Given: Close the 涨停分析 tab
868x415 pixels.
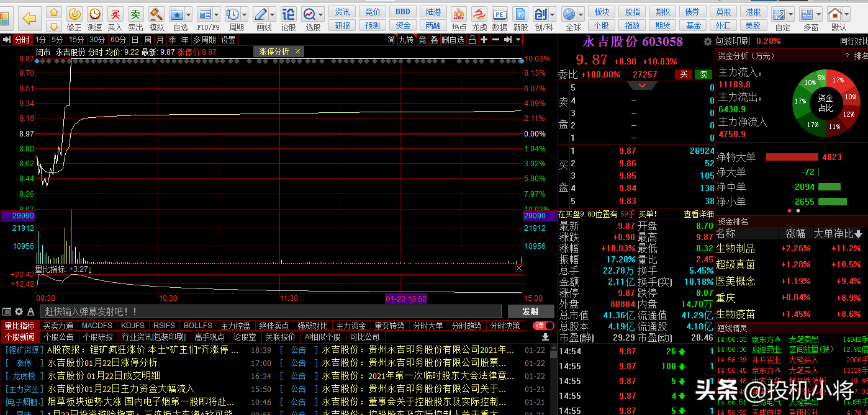Looking at the screenshot, I should (298, 51).
